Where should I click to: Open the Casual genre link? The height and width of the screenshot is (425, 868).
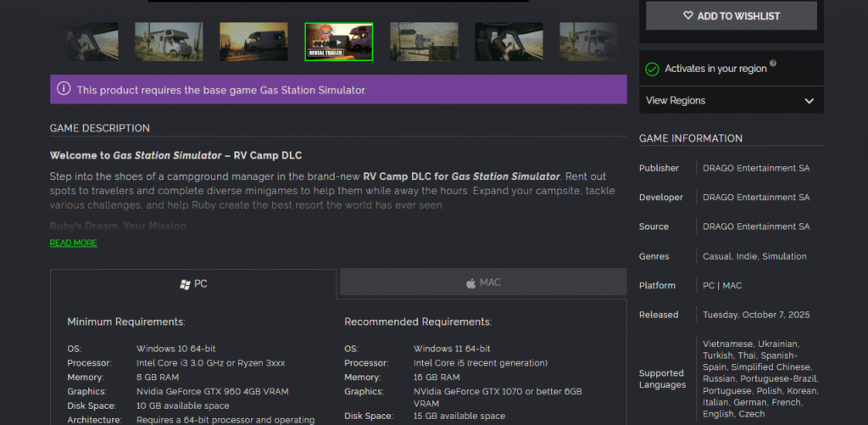click(x=717, y=256)
